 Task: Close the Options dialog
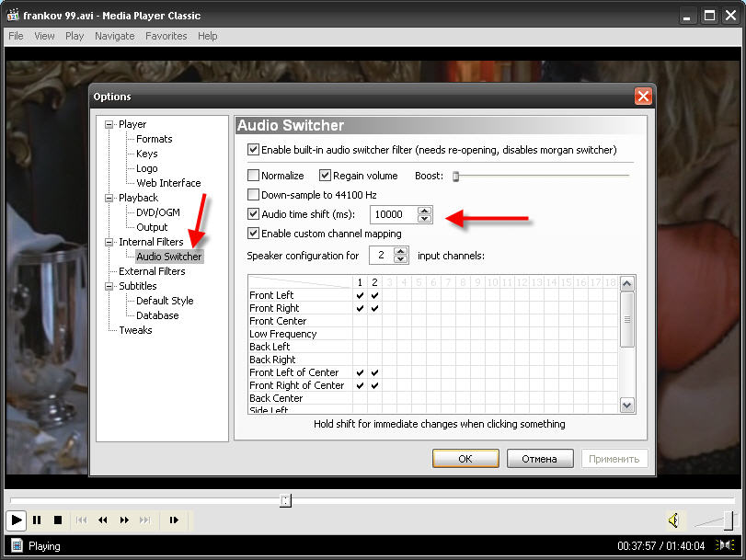tap(643, 97)
